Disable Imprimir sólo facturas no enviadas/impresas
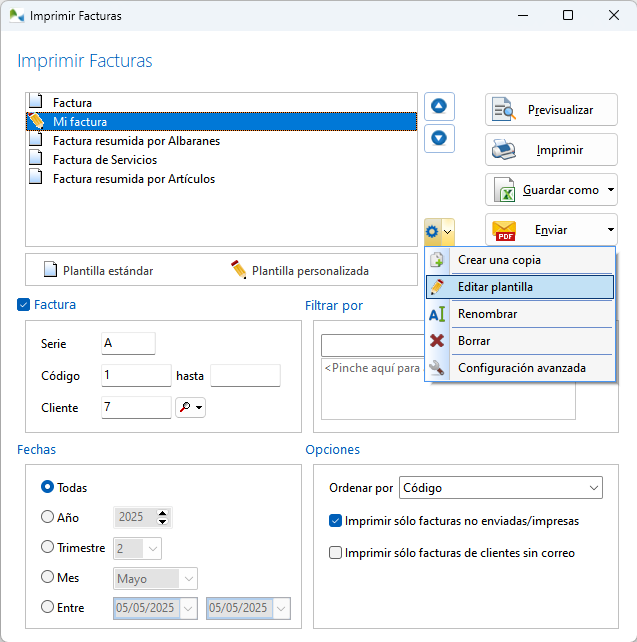 (x=336, y=521)
